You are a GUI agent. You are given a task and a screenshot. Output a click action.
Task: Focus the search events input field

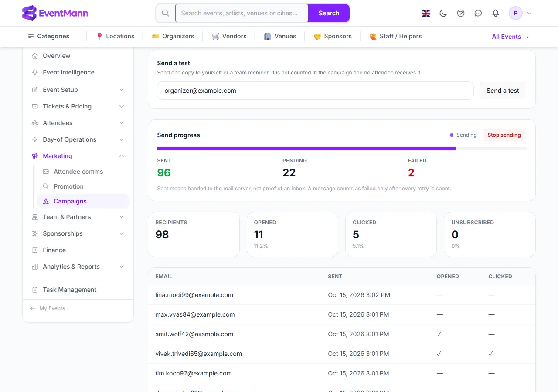tap(242, 13)
